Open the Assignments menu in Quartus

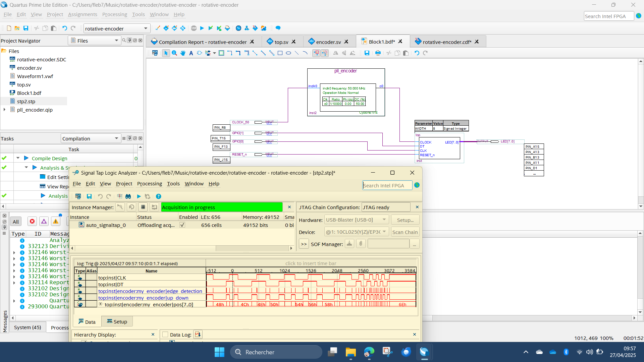(x=83, y=14)
